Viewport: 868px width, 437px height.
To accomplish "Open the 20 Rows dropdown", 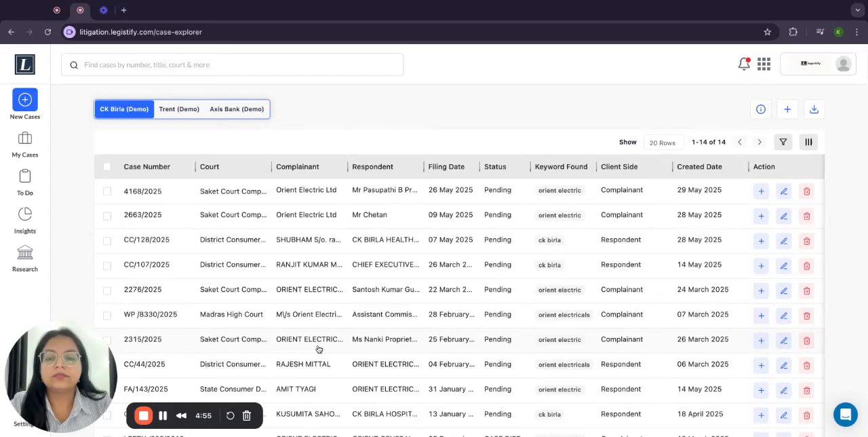I will point(663,142).
